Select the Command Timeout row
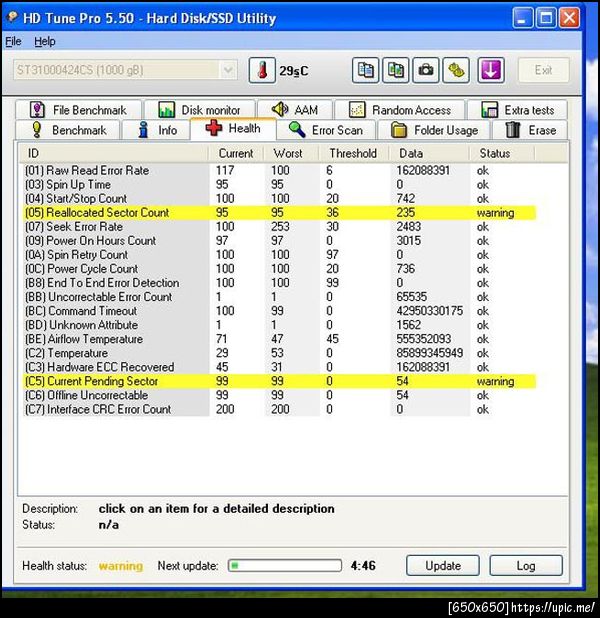The height and width of the screenshot is (618, 600). point(279,311)
